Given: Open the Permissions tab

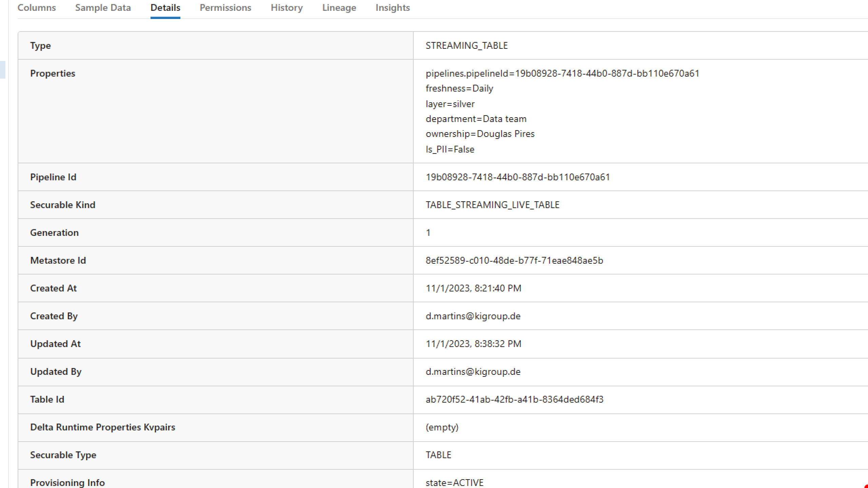Looking at the screenshot, I should click(x=225, y=8).
